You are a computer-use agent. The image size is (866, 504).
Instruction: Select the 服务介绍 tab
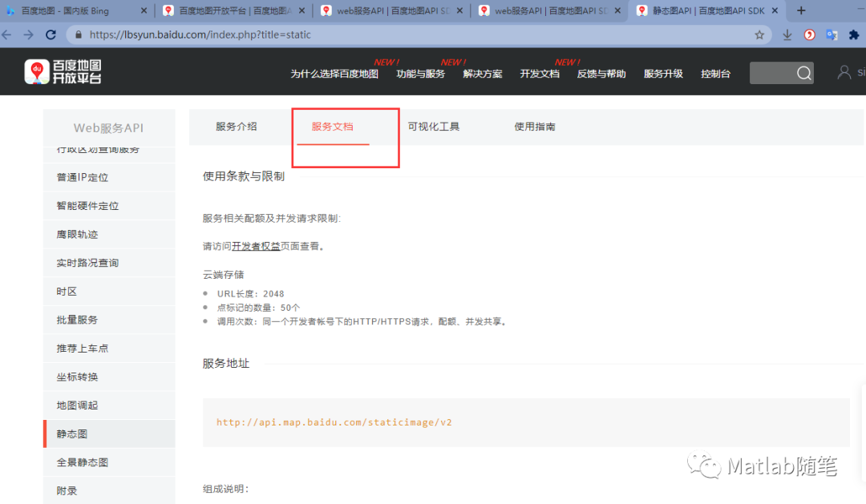tap(237, 127)
